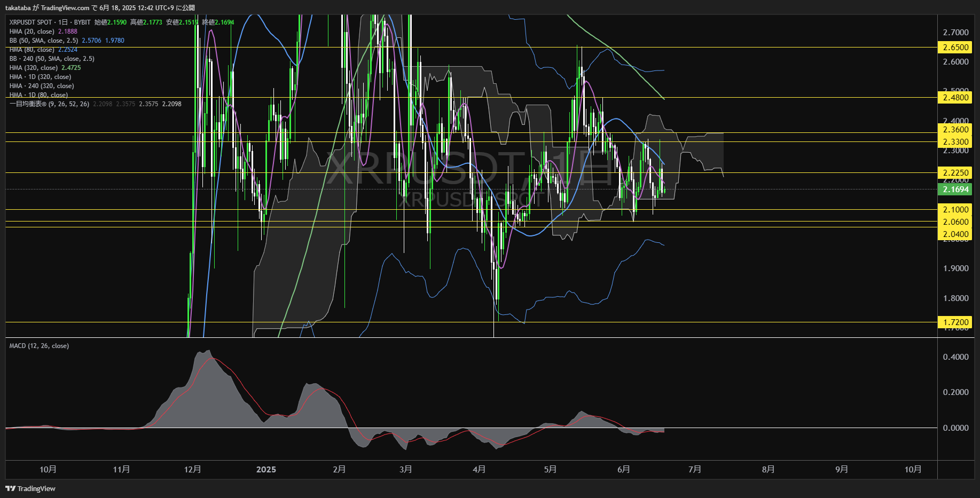Click the 0.2000 MACD axis value
The width and height of the screenshot is (980, 498).
point(955,392)
